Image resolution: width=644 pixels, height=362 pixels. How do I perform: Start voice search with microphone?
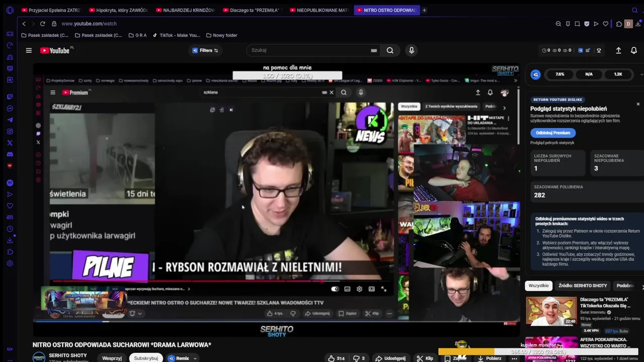point(412,50)
